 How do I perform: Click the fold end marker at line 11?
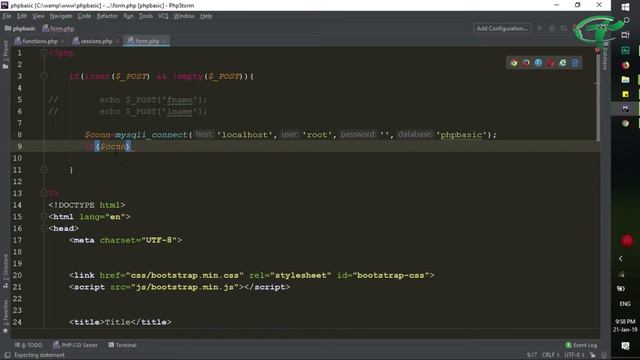tap(44, 170)
